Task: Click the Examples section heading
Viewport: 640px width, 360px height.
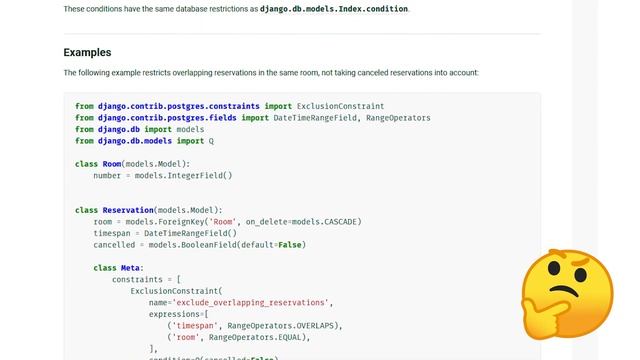Action: pyautogui.click(x=87, y=52)
